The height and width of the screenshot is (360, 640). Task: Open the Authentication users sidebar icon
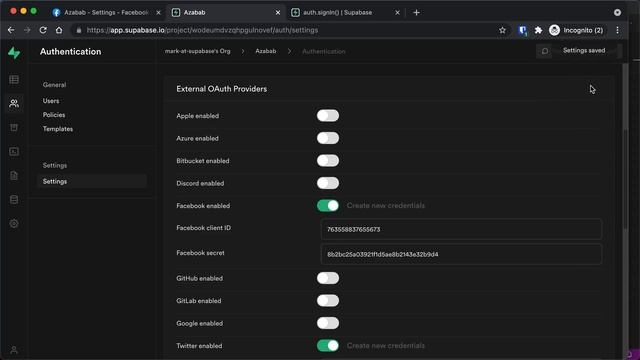click(x=14, y=103)
